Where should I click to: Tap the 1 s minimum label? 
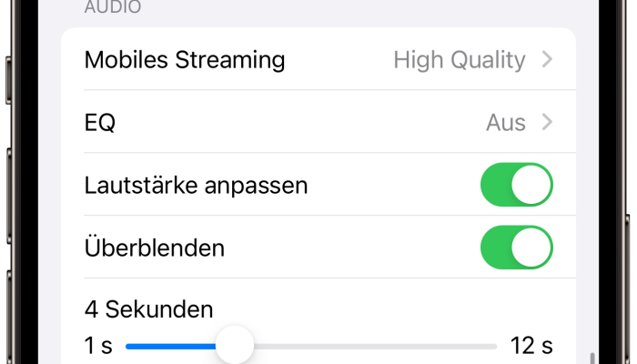pos(98,346)
